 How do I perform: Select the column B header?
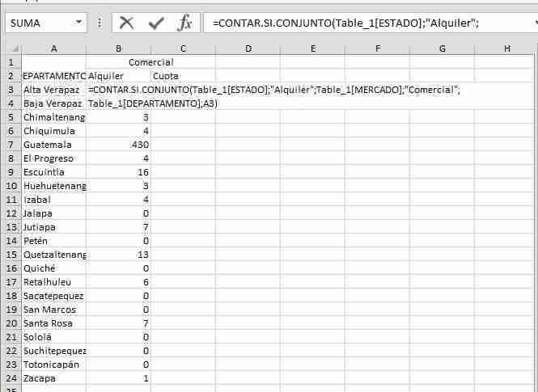point(118,48)
